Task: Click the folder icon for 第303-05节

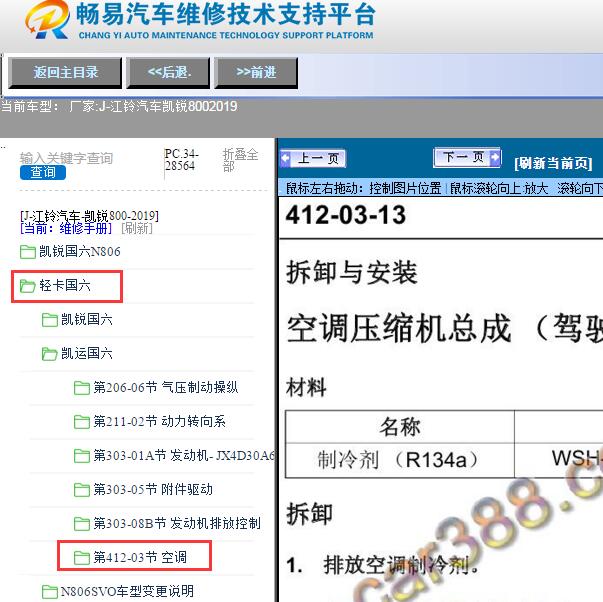Action: pyautogui.click(x=82, y=490)
